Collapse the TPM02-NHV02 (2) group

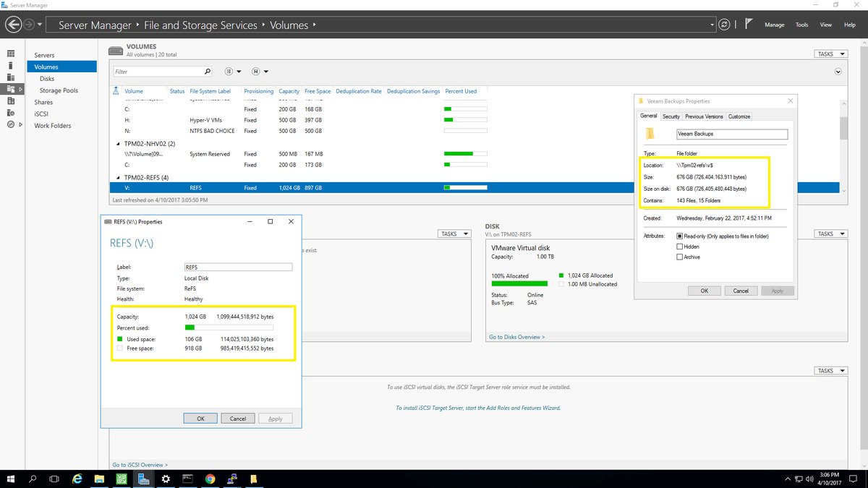click(x=118, y=143)
